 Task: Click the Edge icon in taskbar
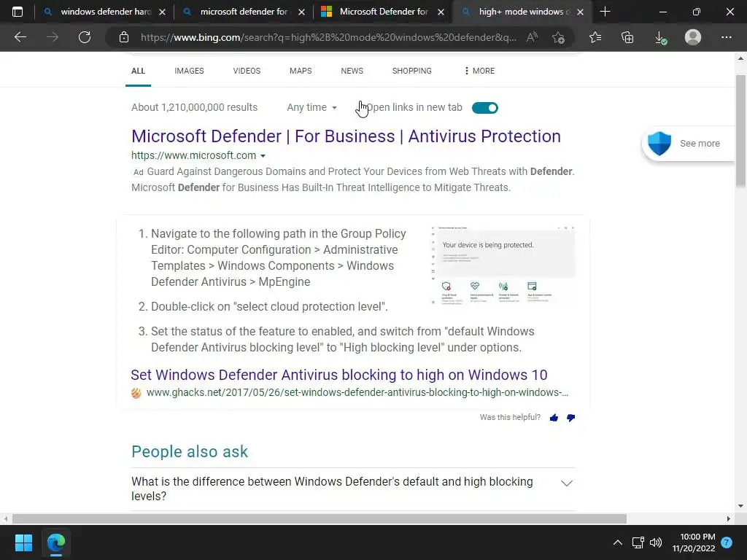55,542
